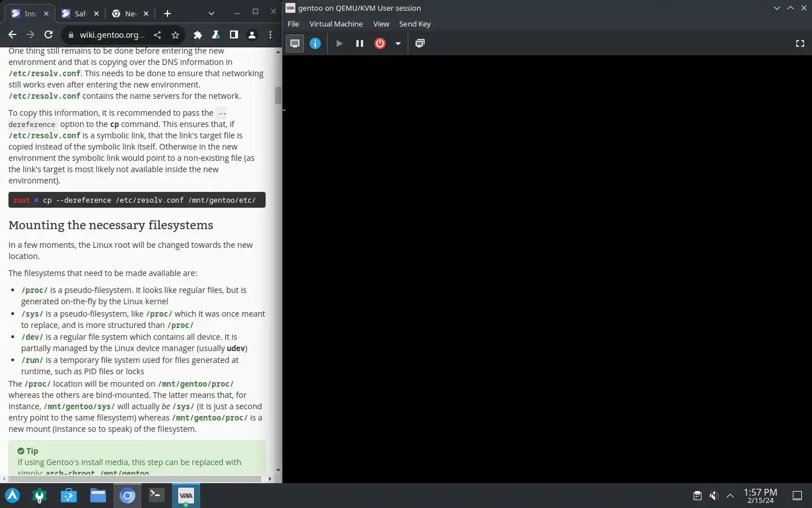Open Chrome three-dot menu
The height and width of the screenshot is (508, 812).
pos(270,35)
